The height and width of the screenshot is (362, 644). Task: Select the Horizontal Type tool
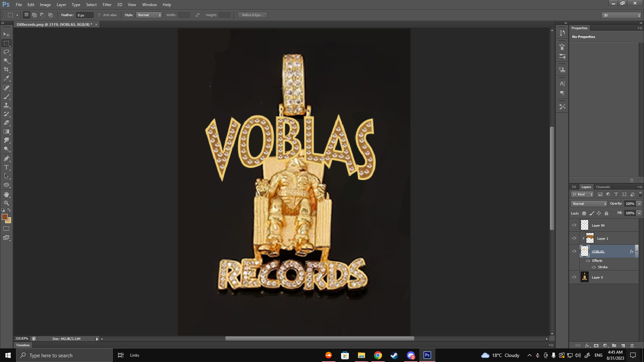6,167
